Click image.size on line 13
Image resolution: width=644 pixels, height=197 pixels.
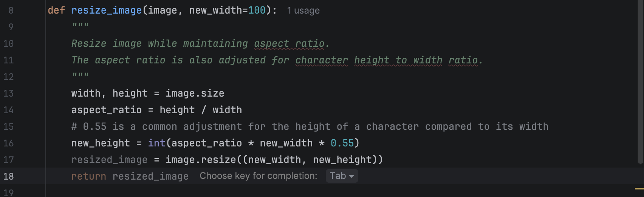(195, 93)
